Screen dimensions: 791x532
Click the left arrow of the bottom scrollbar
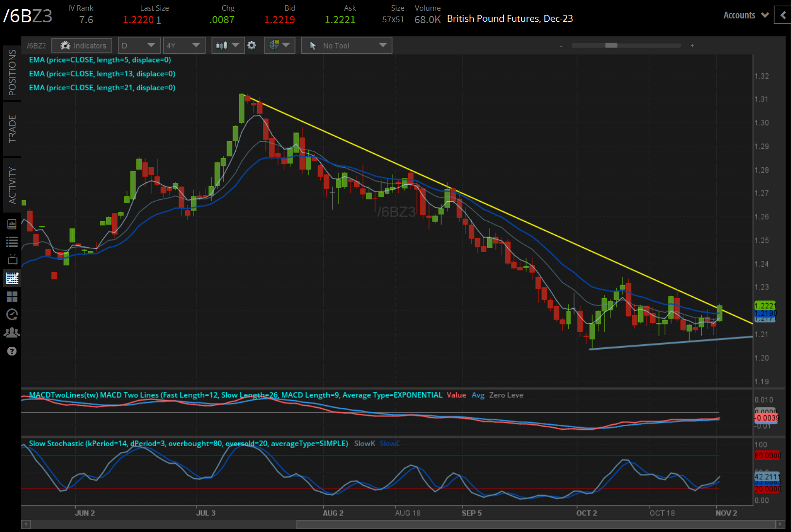click(26, 524)
